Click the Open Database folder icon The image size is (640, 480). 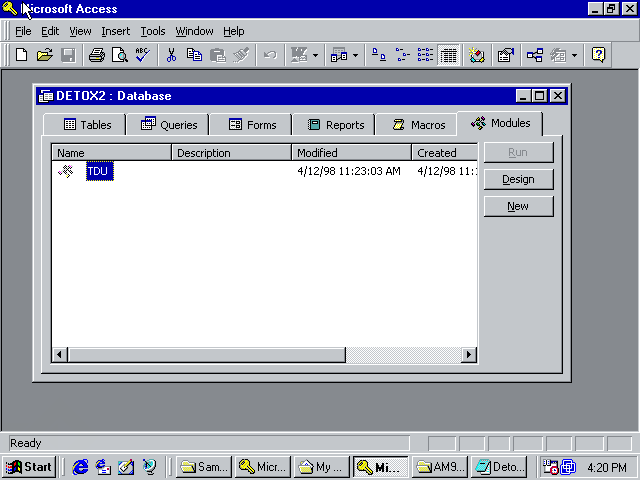click(45, 55)
